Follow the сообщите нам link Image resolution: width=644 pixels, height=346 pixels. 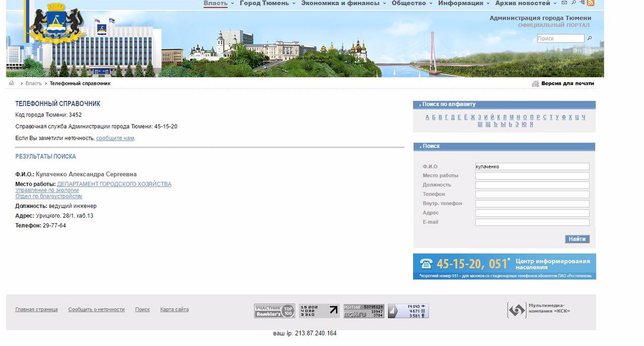coord(115,138)
